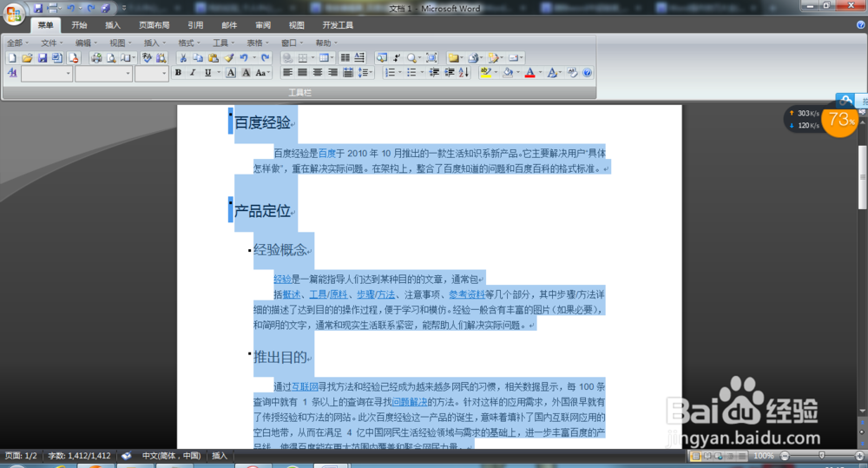Screen dimensions: 868x468
Task: Toggle Align Left
Action: tap(287, 73)
